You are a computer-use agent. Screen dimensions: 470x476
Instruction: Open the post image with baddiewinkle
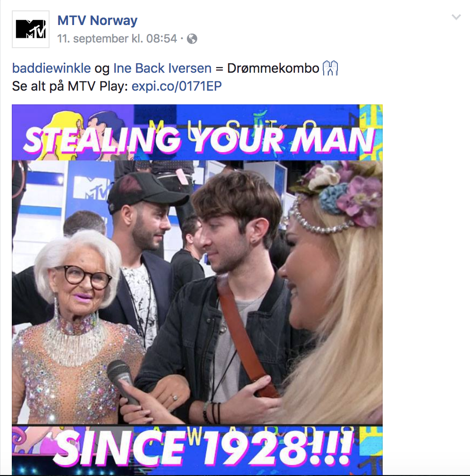click(x=197, y=290)
